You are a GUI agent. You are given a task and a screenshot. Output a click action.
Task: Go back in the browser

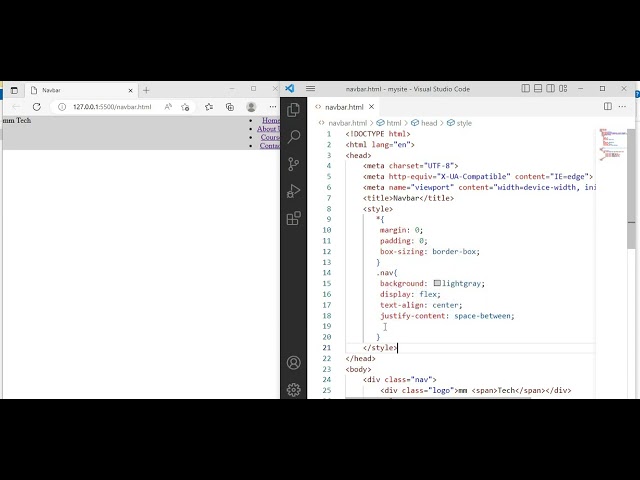click(16, 107)
